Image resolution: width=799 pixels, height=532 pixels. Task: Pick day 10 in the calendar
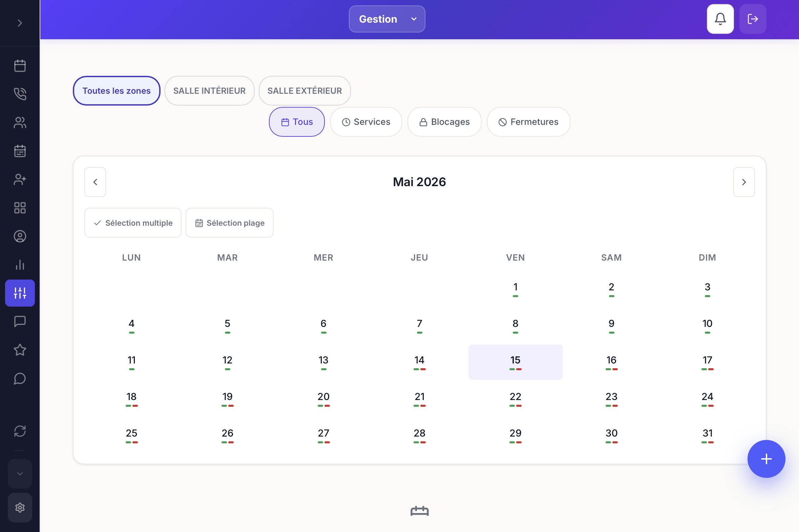pos(707,325)
